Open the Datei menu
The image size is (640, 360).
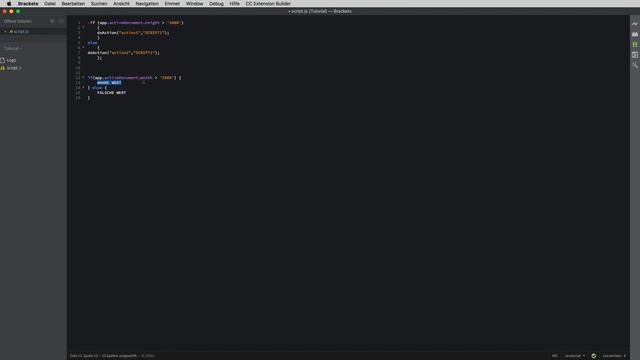coord(50,4)
